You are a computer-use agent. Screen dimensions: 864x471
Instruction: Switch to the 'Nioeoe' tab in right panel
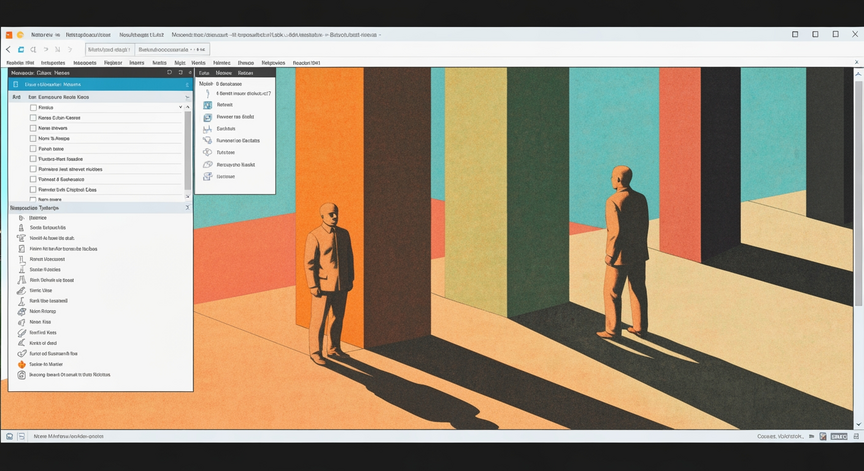coord(223,73)
